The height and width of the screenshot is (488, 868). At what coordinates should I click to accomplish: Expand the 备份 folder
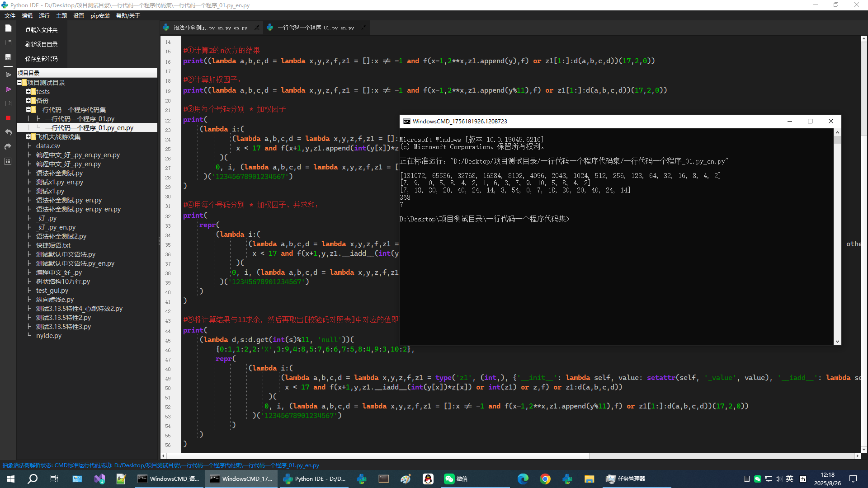point(28,101)
